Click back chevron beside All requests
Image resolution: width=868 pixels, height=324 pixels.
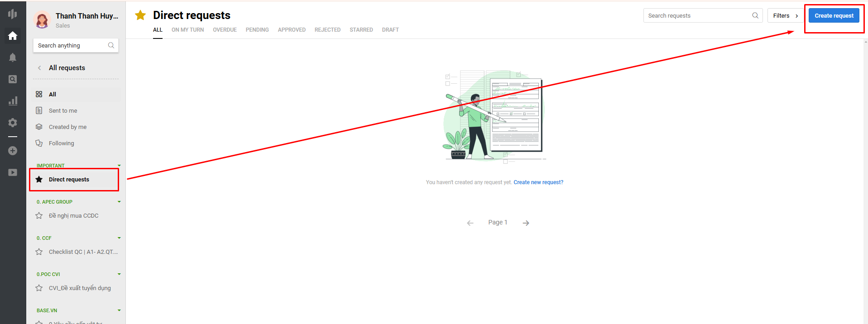pos(39,68)
